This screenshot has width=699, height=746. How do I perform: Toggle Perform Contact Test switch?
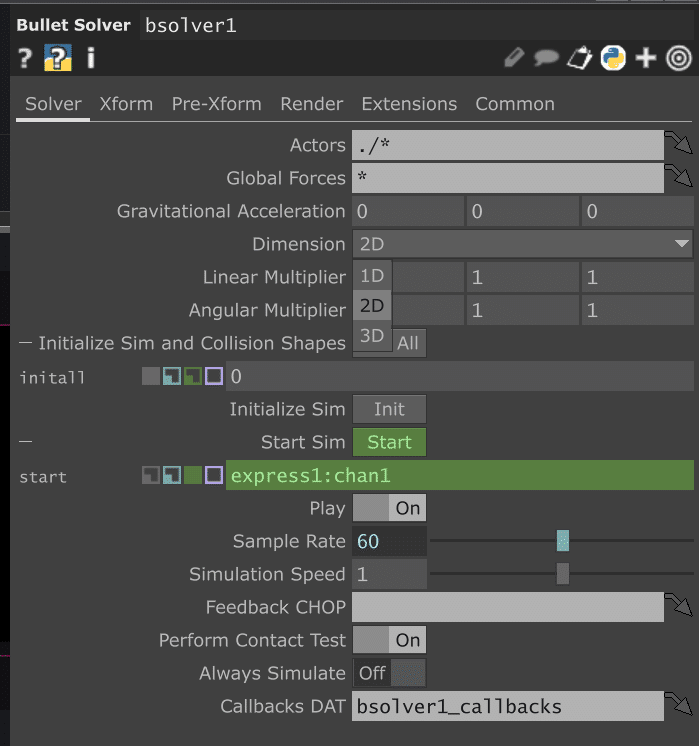tap(389, 640)
